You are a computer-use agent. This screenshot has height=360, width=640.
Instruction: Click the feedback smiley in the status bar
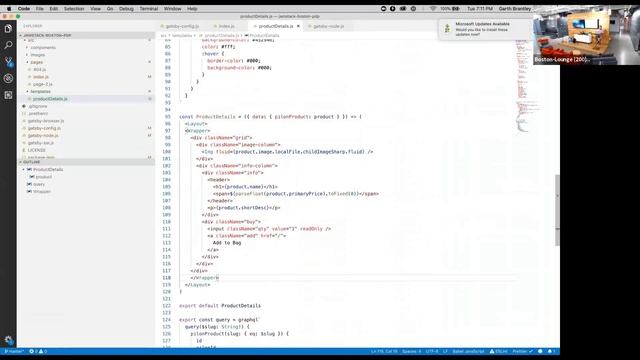click(540, 351)
